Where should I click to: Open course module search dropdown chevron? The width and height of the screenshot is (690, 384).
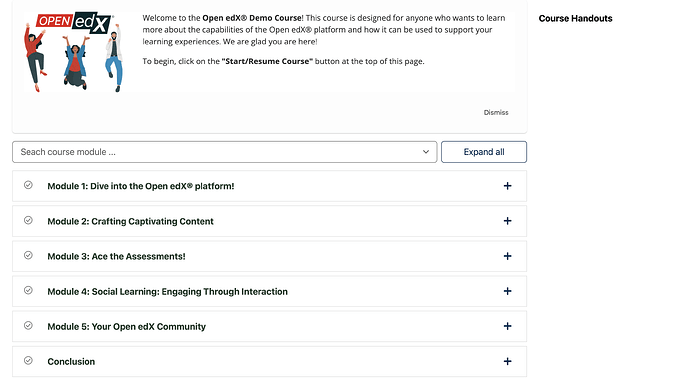pyautogui.click(x=426, y=152)
